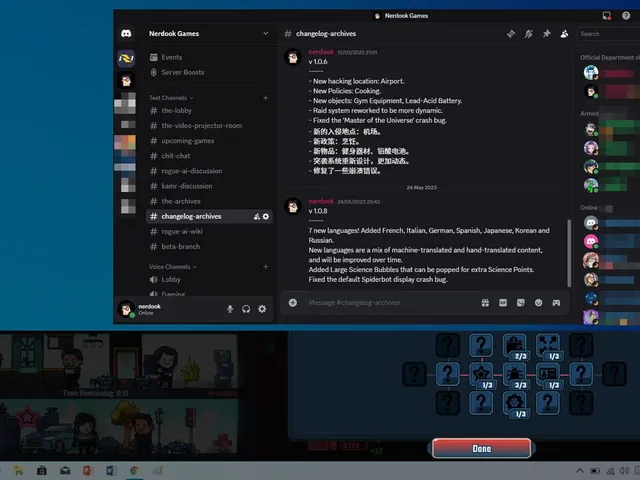Open User Settings gear

pyautogui.click(x=262, y=309)
